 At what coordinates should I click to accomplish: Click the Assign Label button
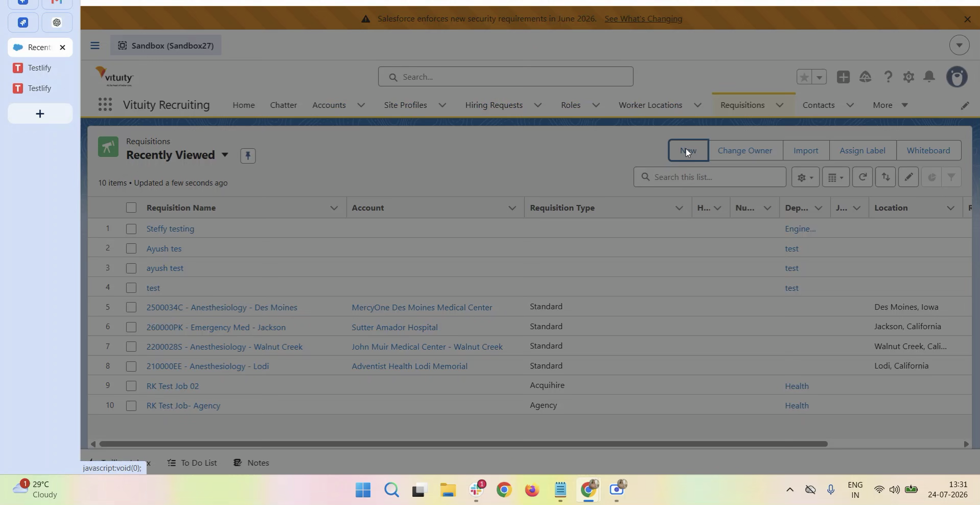[862, 151]
